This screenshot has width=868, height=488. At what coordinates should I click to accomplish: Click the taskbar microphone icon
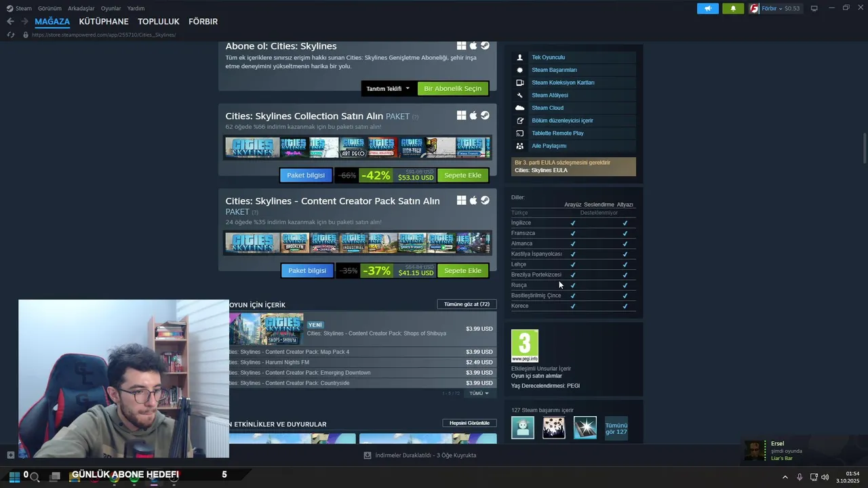click(800, 477)
